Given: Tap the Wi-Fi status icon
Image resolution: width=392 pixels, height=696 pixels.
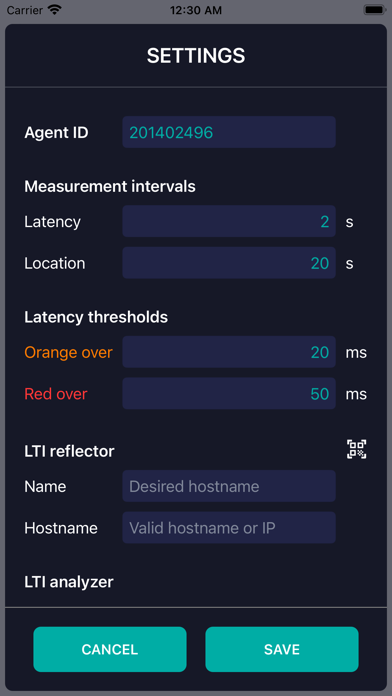Looking at the screenshot, I should pyautogui.click(x=55, y=10).
